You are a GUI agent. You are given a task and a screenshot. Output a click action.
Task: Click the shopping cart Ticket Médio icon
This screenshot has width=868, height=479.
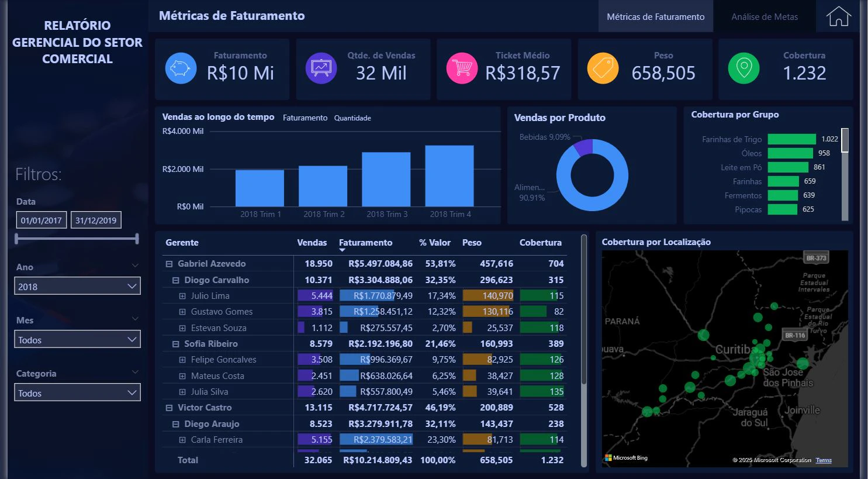point(462,68)
